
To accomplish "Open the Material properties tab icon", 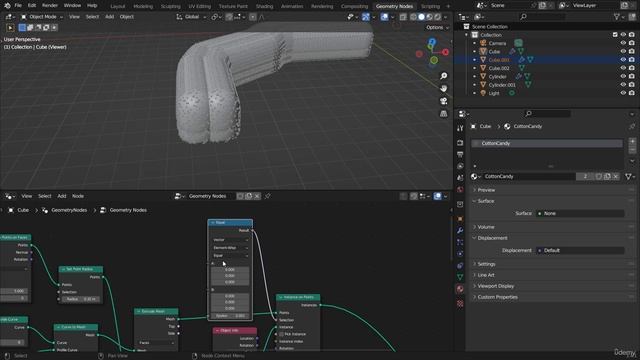I will [x=460, y=289].
